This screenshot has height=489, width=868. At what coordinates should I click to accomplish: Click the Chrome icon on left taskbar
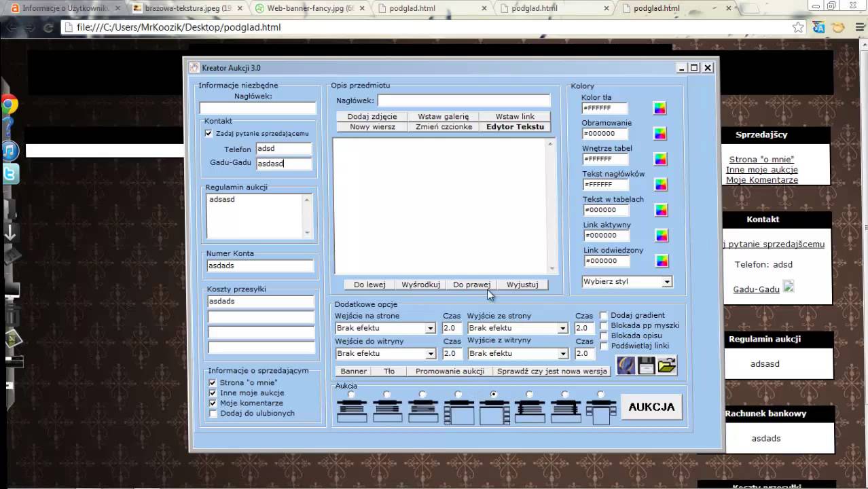9,105
